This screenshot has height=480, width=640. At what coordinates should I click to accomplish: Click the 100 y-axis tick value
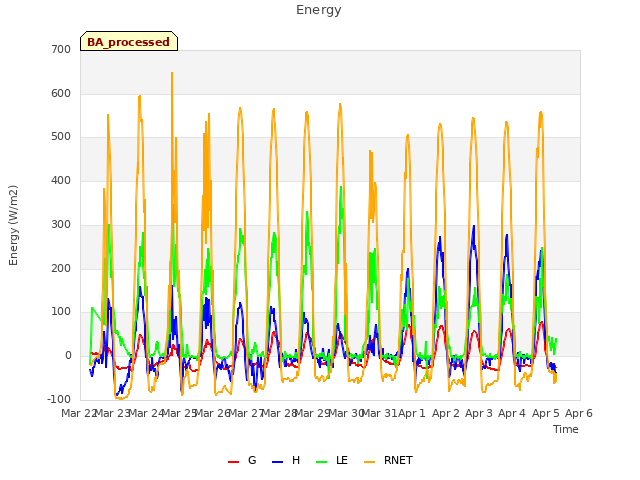point(61,312)
